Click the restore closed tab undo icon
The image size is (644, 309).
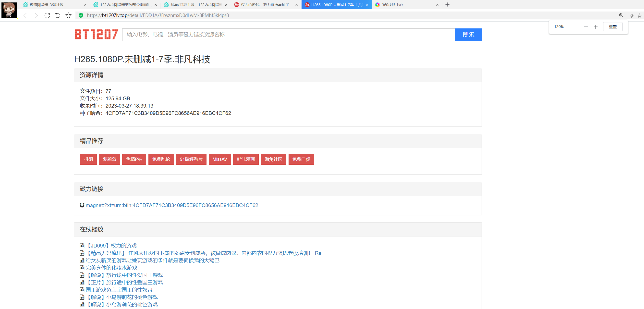tap(58, 15)
